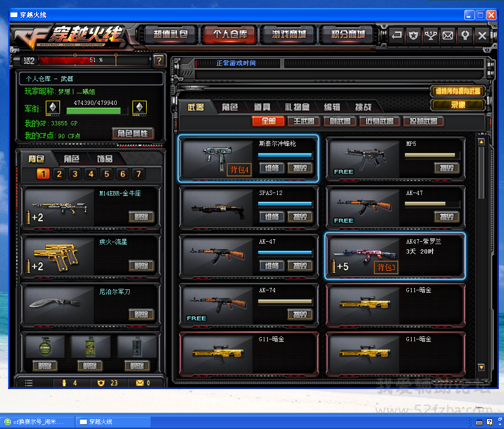Image resolution: width=504 pixels, height=429 pixels.
Task: Click 摧毁 for MP5
Action: pos(447,168)
